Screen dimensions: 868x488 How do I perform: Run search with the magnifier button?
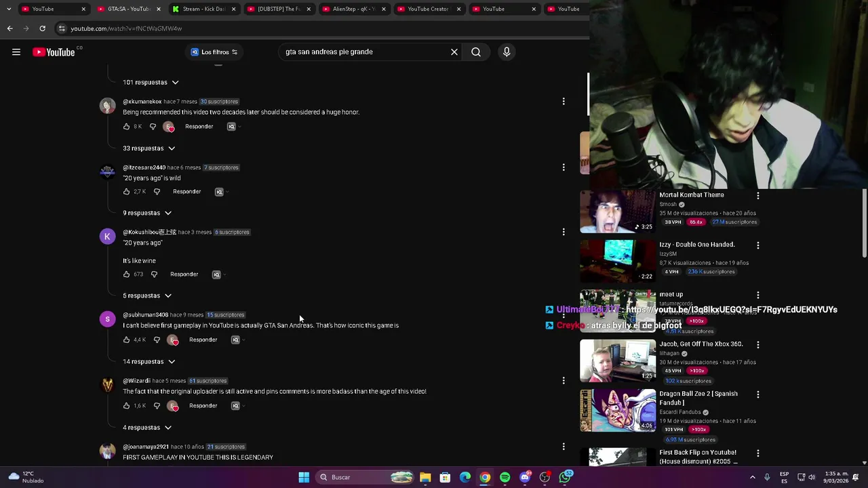[x=476, y=52]
